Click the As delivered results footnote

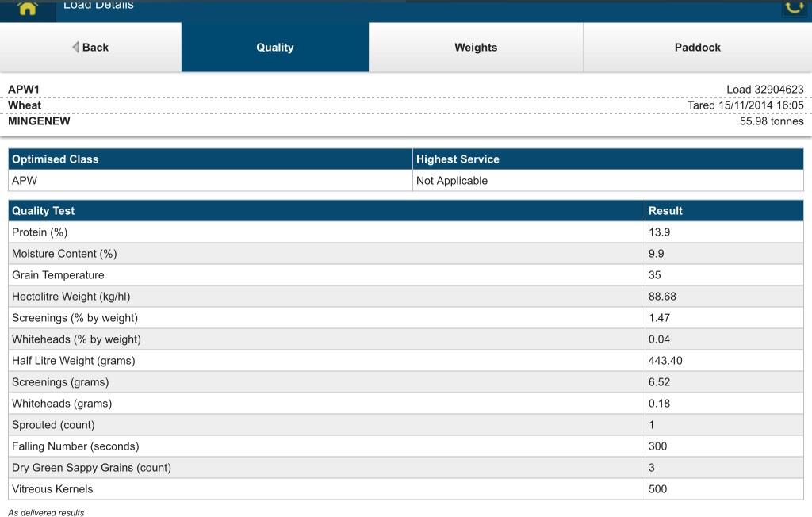[46, 513]
